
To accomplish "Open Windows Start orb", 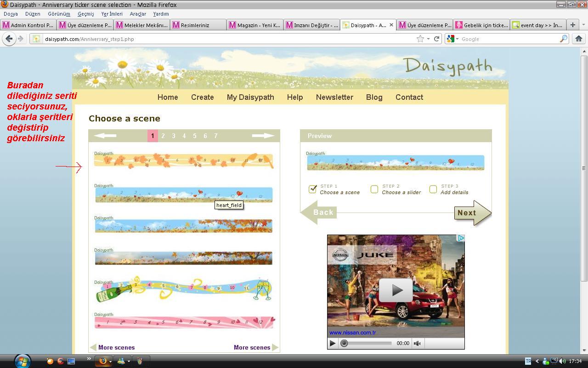I will pos(22,361).
